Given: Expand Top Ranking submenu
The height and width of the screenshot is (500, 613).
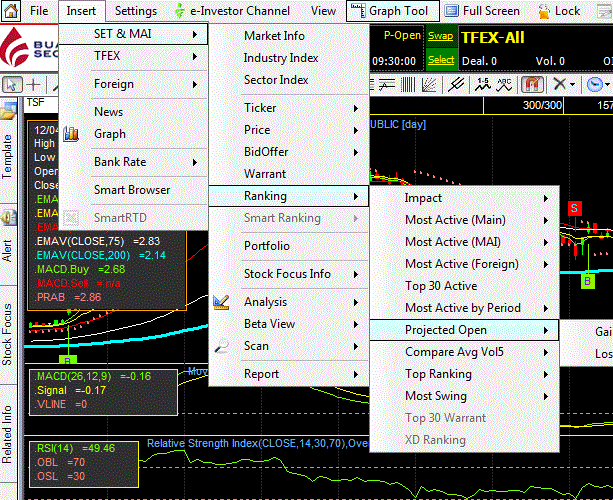Looking at the screenshot, I should coord(464,374).
